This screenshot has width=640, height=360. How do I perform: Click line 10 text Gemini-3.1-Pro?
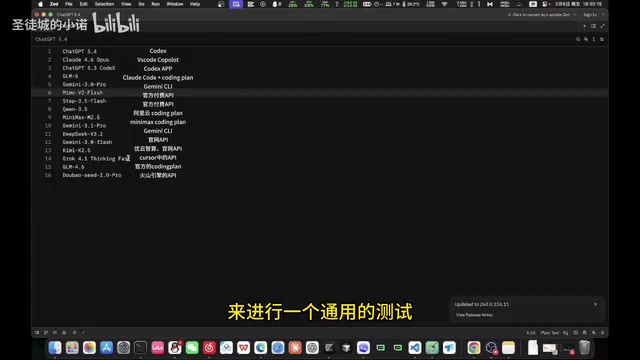tap(84, 126)
